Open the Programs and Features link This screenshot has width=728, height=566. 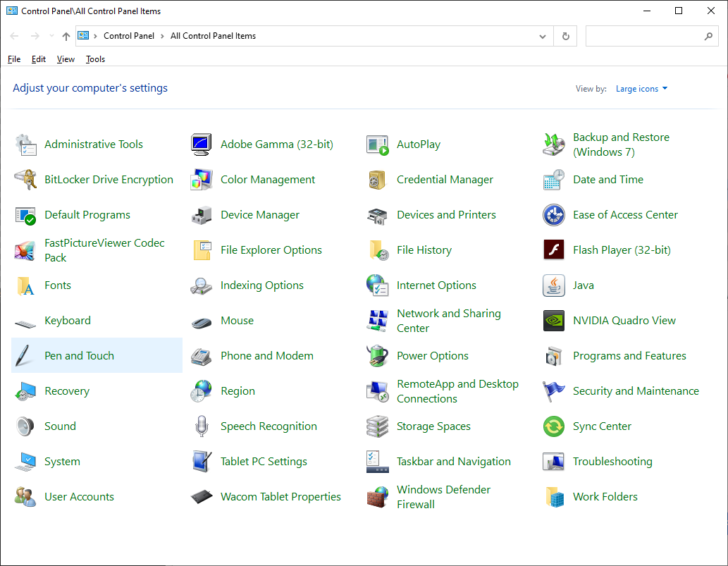[629, 356]
